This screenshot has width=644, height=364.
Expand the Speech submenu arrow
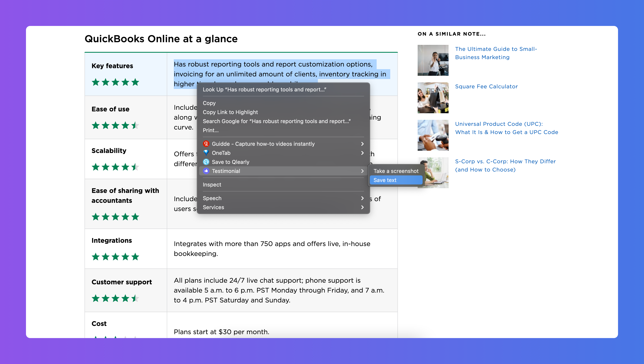[362, 198]
